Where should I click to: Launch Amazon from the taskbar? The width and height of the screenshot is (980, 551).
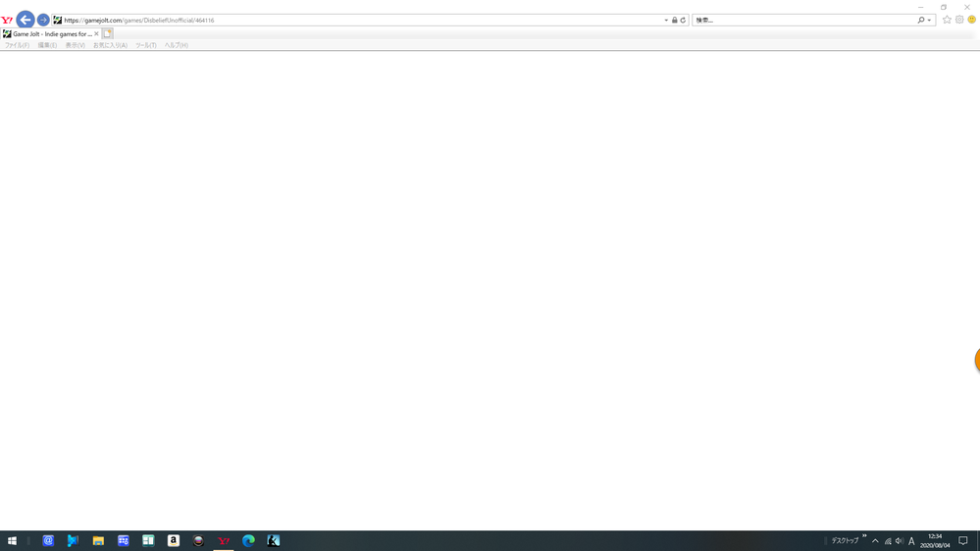pos(173,541)
